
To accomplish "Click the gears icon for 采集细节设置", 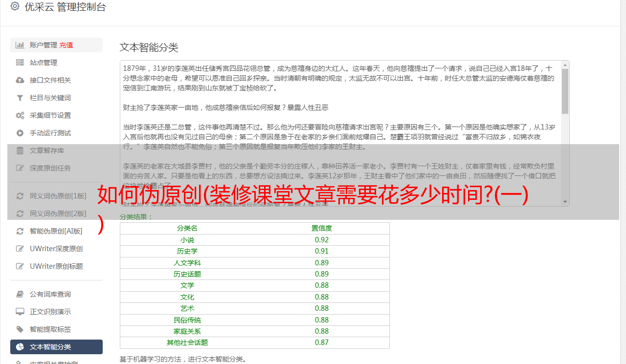I will click(x=20, y=115).
